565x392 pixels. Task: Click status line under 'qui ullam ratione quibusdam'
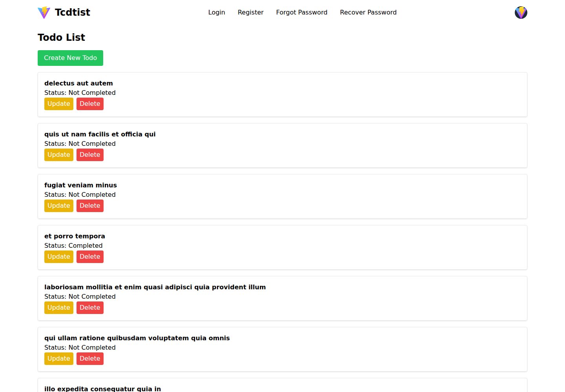pos(80,347)
